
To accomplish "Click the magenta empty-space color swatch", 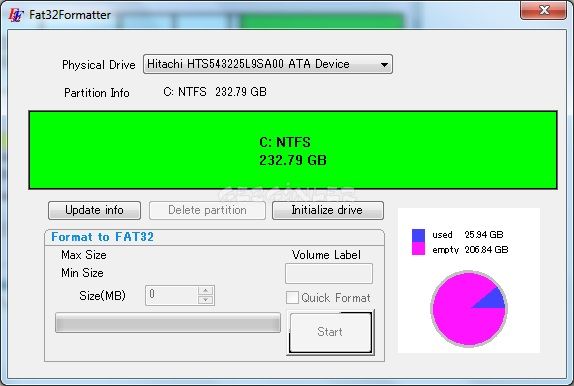I will [418, 248].
